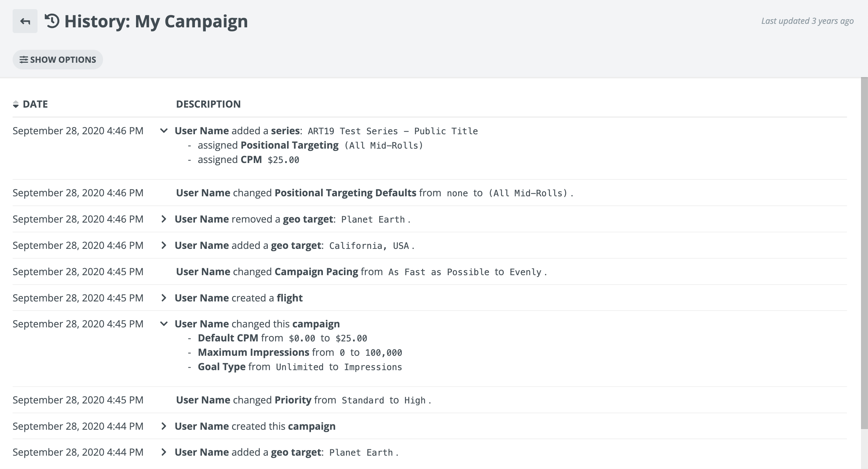Image resolution: width=868 pixels, height=469 pixels.
Task: Click the Last updated 3 years ago text
Action: click(807, 21)
